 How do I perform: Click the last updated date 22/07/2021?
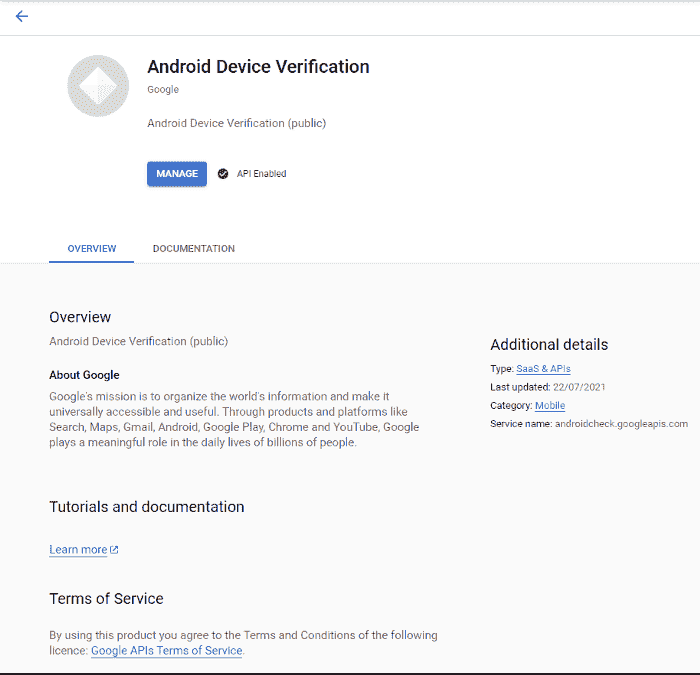[579, 387]
